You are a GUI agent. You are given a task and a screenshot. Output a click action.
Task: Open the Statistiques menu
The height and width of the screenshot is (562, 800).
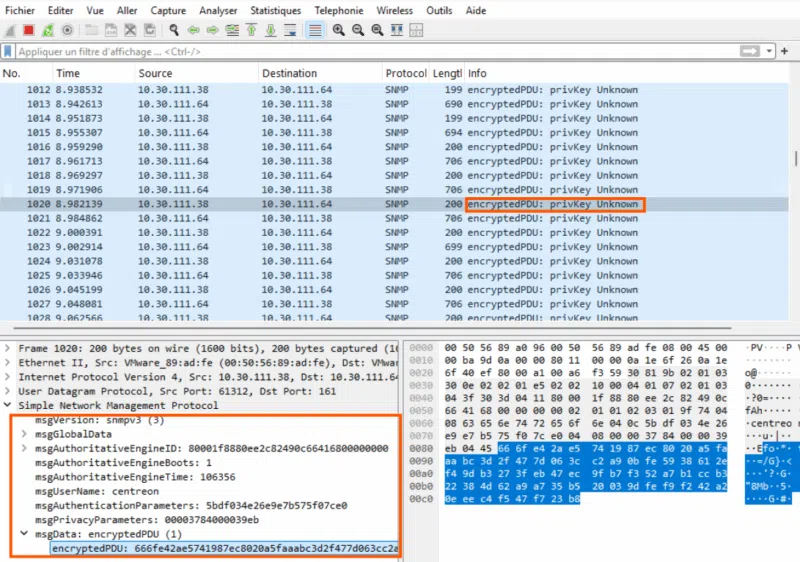[275, 10]
